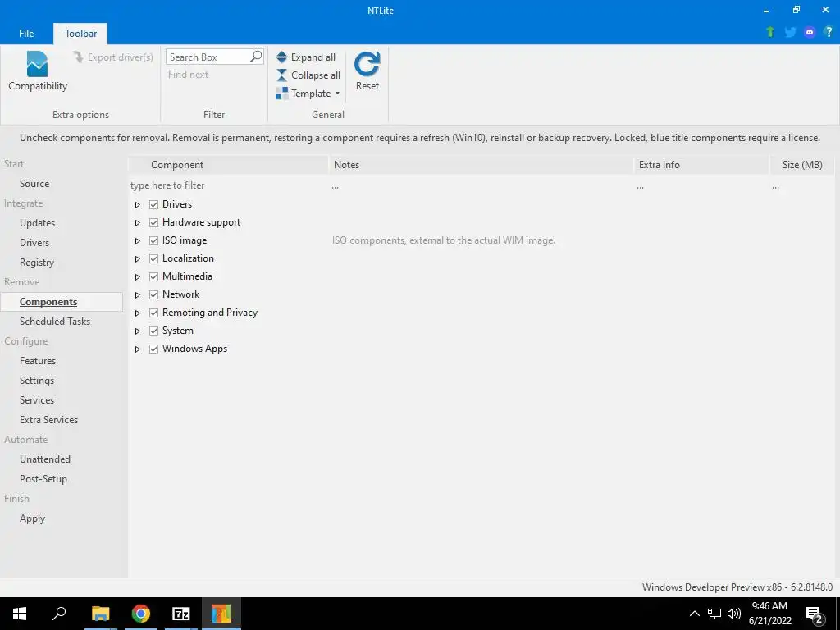Screen dimensions: 840x630
Task: Uncheck the System component checkbox
Action: (153, 331)
